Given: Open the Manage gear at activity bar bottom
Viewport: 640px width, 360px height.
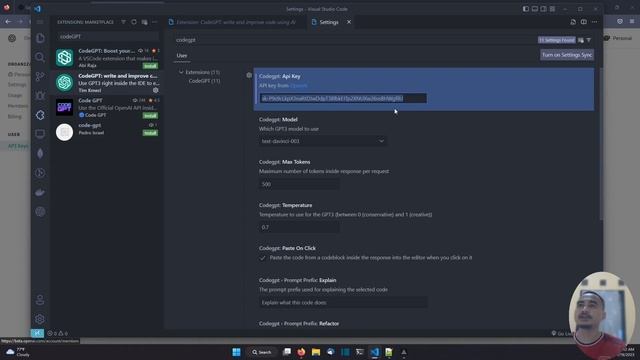Looking at the screenshot, I should click(40, 319).
